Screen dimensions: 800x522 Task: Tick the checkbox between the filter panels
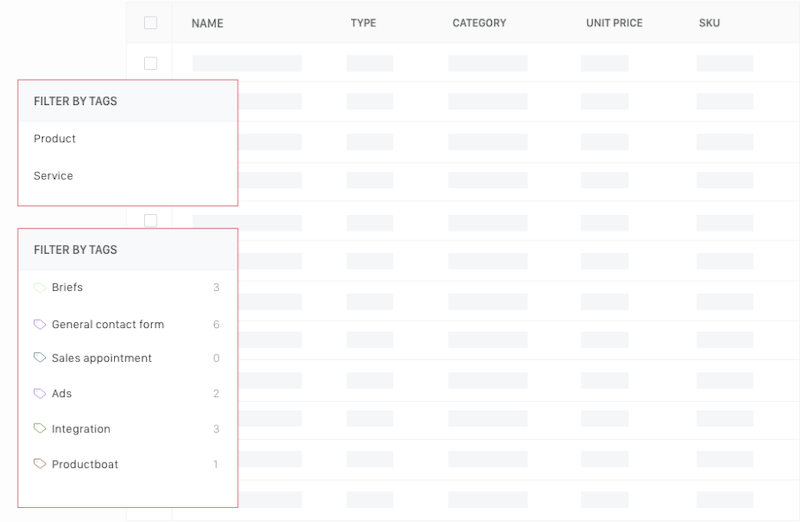151,220
